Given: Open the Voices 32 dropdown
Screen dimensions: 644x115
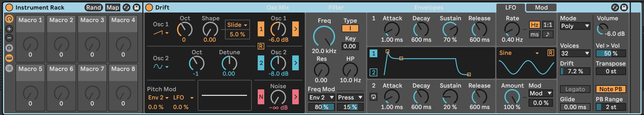Looking at the screenshot, I should pos(575,53).
